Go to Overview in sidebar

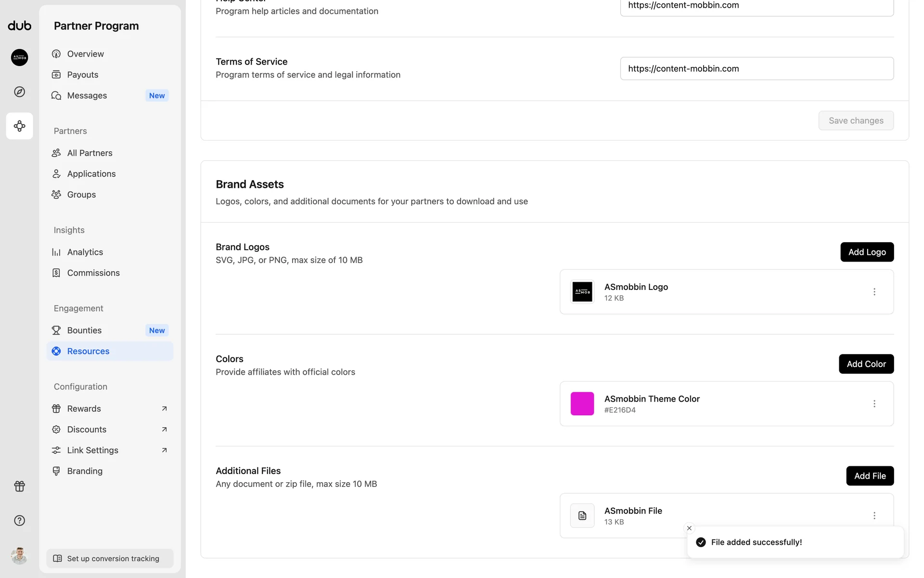85,54
